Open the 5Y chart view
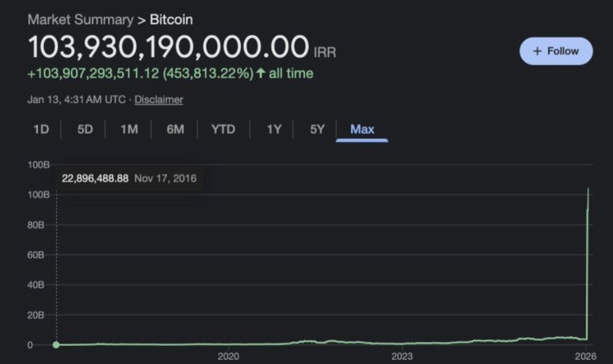The height and width of the screenshot is (364, 613). [317, 129]
